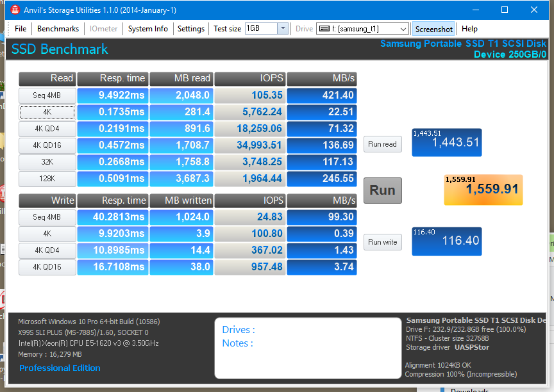The width and height of the screenshot is (554, 392).
Task: Select the write 4K QD4 test button
Action: [47, 250]
